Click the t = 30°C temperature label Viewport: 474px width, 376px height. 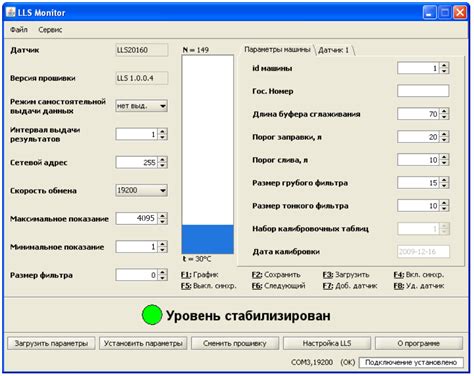[197, 259]
